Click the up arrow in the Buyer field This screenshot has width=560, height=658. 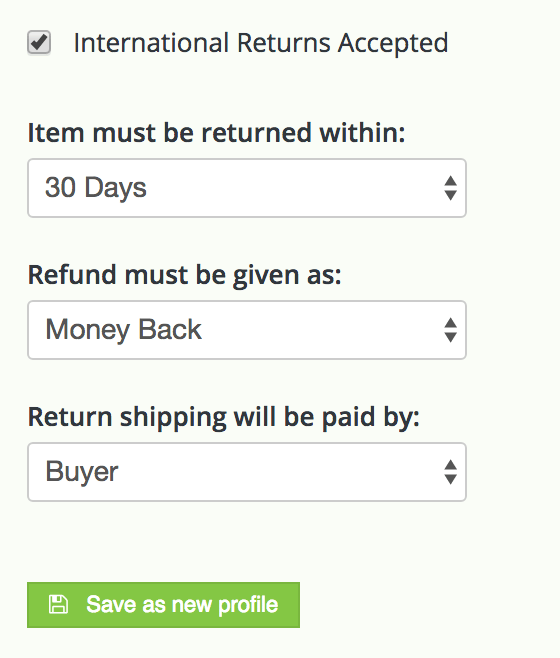pos(450,465)
